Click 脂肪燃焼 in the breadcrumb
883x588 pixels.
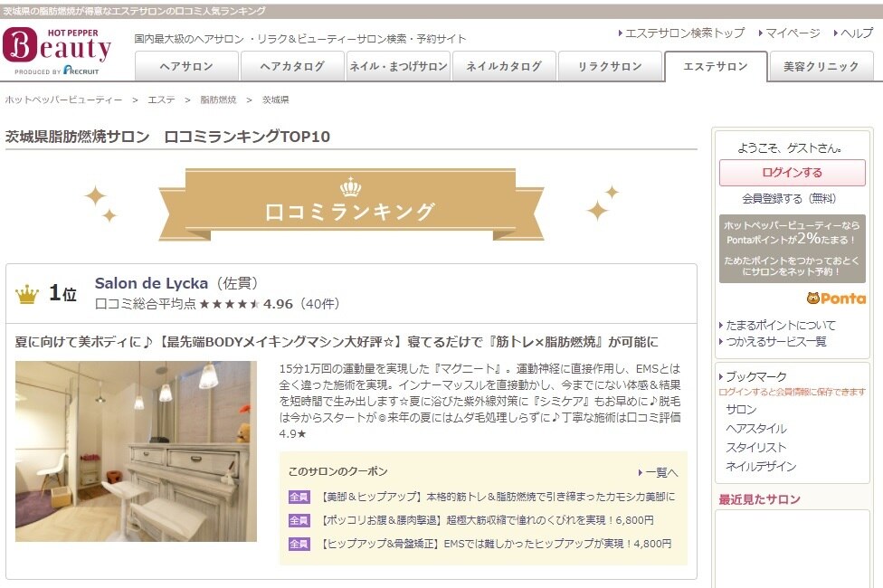coord(218,100)
